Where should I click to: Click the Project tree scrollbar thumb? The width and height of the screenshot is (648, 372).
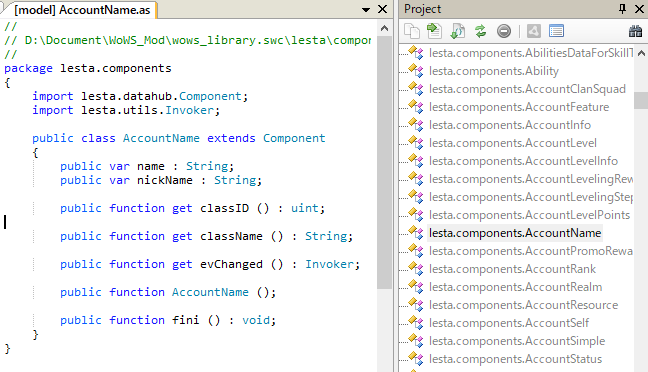click(641, 100)
